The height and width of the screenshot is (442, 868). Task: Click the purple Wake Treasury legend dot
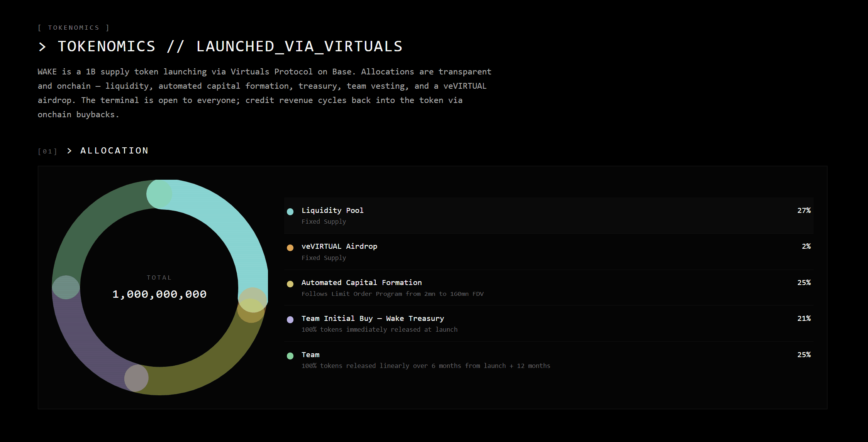tap(290, 320)
